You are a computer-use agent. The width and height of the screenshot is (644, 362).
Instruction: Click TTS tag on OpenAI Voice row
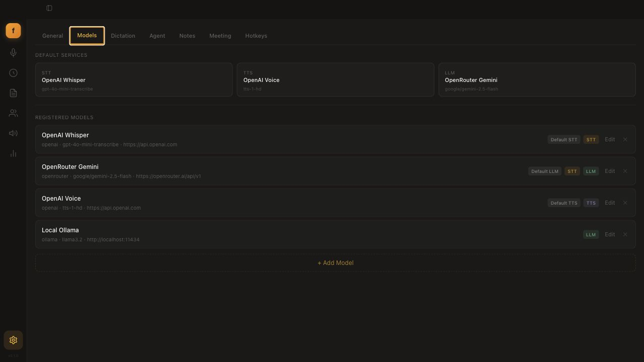point(591,203)
